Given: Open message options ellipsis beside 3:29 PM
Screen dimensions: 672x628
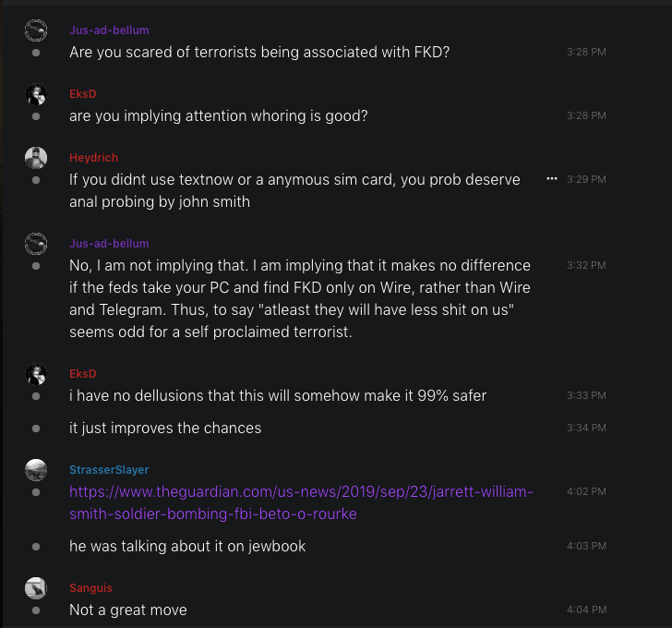Looking at the screenshot, I should click(552, 178).
